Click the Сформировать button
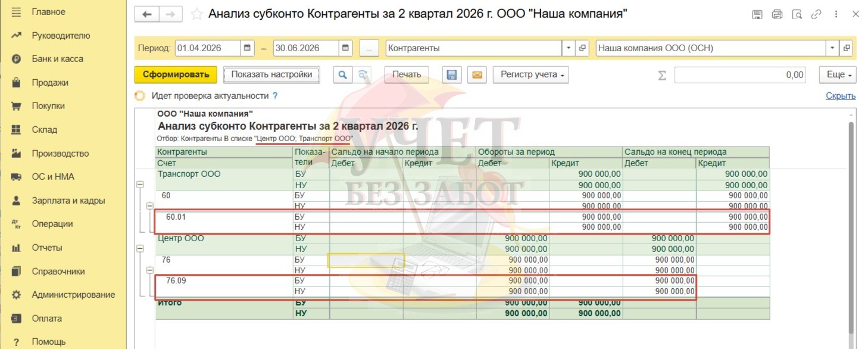This screenshot has height=349, width=868. (176, 74)
